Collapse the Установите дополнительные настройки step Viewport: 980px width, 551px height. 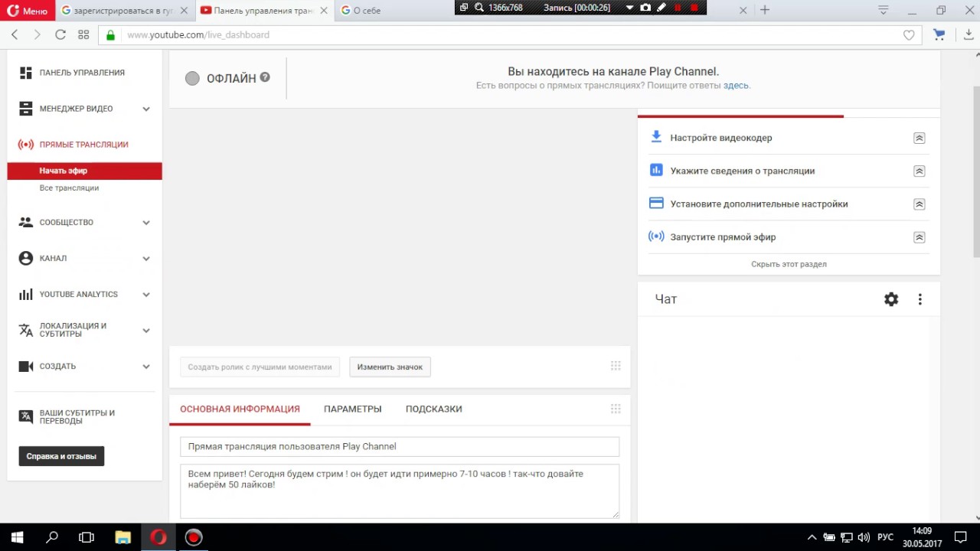pos(920,204)
